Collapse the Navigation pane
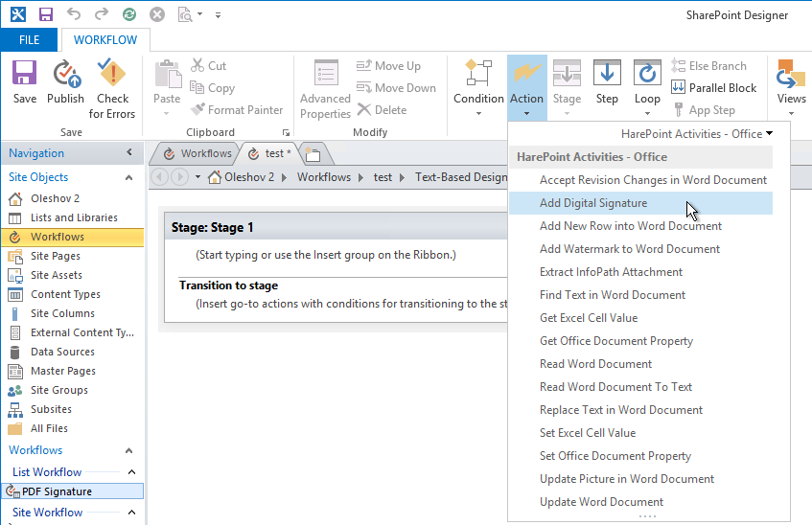 [x=129, y=152]
